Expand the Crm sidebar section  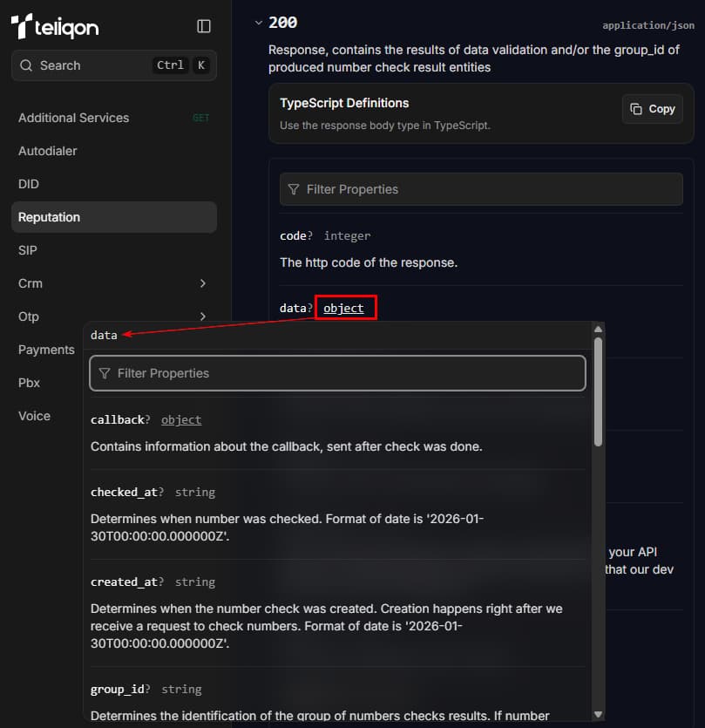[203, 283]
